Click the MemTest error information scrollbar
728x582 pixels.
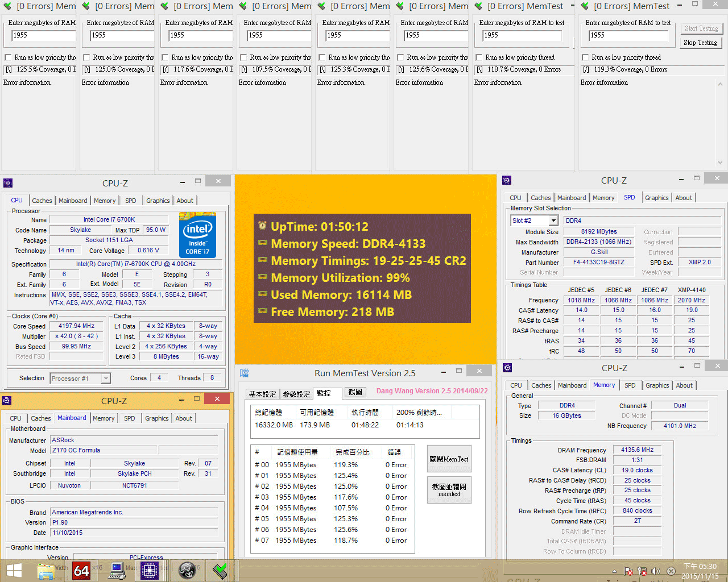[x=720, y=123]
